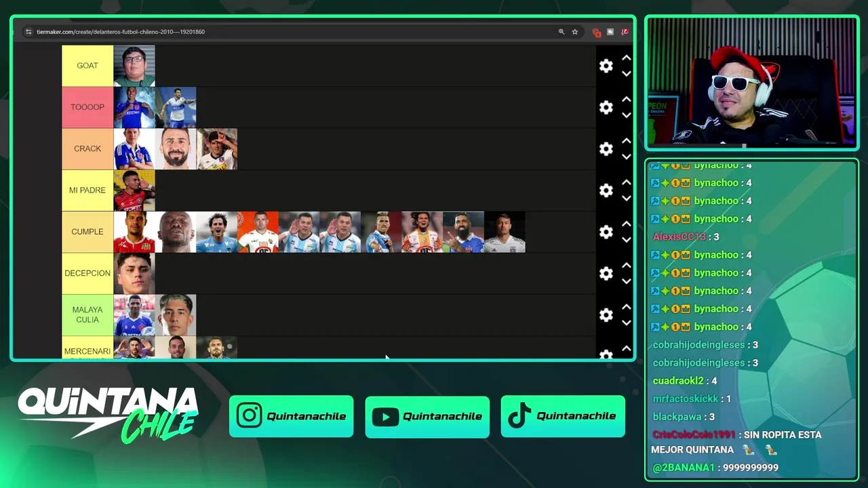
Task: Click the Instagram Quintanachile button
Action: (x=291, y=416)
